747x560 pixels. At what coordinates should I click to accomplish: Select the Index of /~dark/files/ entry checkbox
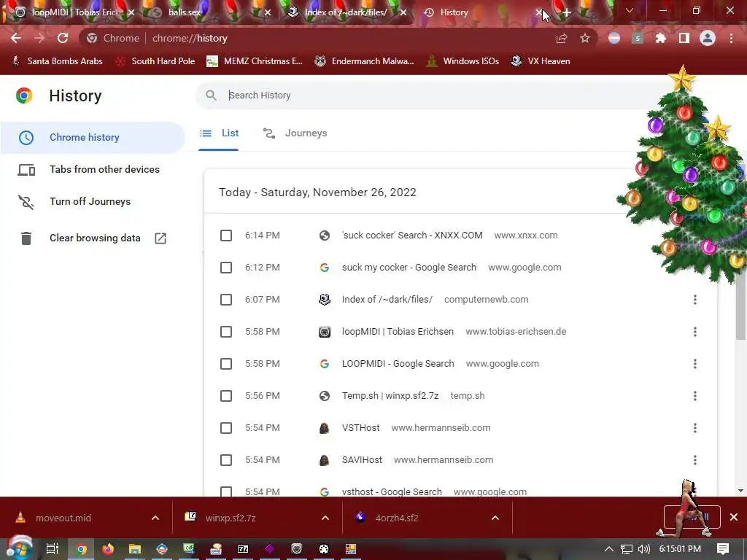(226, 300)
